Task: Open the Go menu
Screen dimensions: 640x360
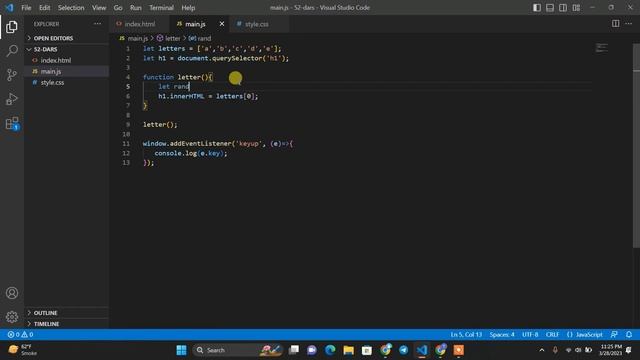Action: pyautogui.click(x=118, y=7)
